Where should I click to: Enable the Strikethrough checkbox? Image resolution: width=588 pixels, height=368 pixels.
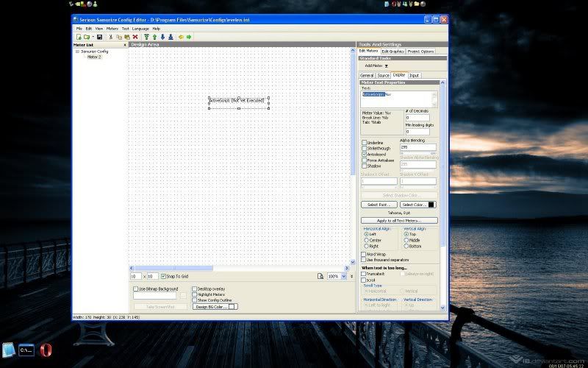point(364,149)
